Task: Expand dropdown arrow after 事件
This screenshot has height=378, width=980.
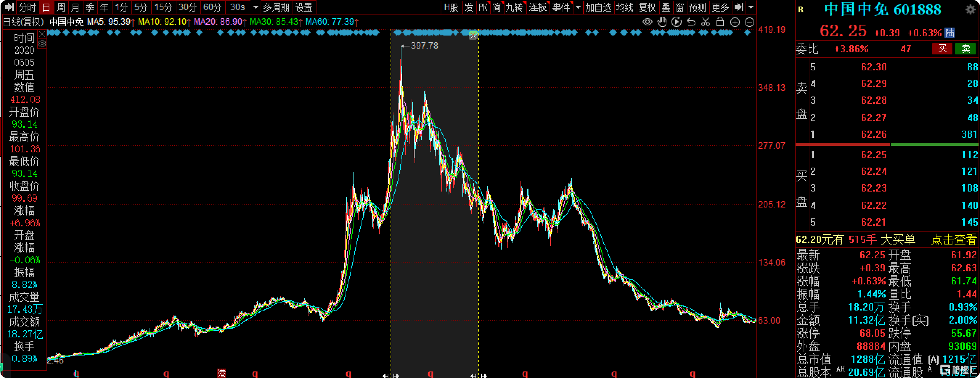Action: [x=578, y=7]
